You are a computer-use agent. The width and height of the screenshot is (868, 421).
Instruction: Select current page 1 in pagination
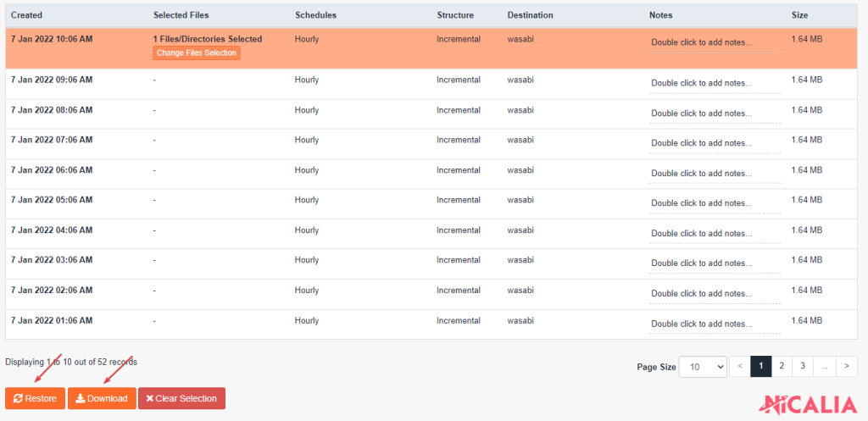(x=760, y=366)
